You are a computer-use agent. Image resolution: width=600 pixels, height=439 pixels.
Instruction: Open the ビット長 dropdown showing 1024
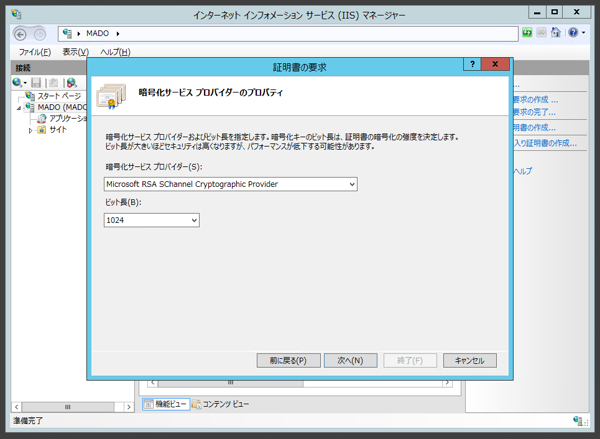pyautogui.click(x=152, y=220)
